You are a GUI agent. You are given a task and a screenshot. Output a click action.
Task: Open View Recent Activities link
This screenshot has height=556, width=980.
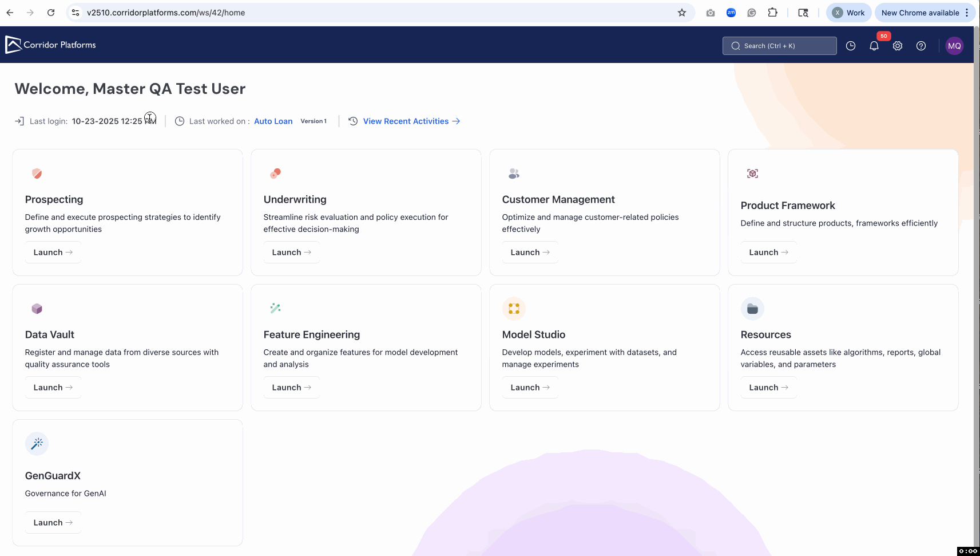(411, 121)
